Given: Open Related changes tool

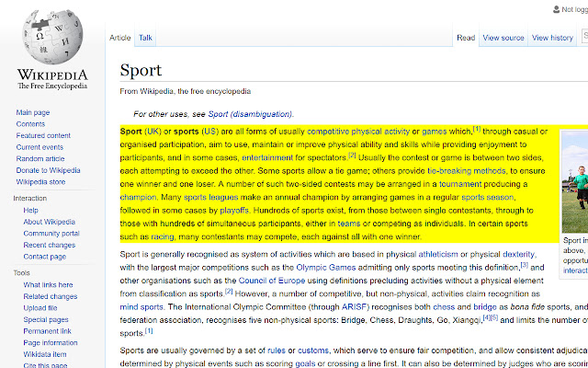Looking at the screenshot, I should pyautogui.click(x=51, y=296).
